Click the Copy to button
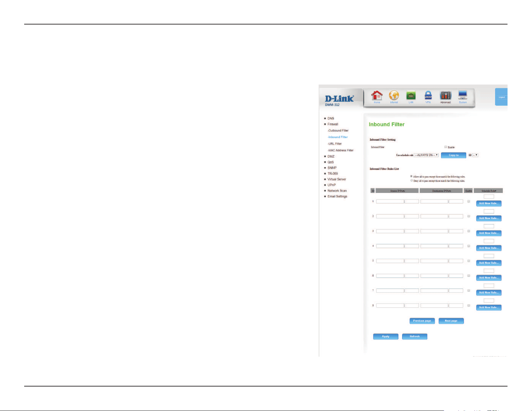The width and height of the screenshot is (532, 411). 453,155
